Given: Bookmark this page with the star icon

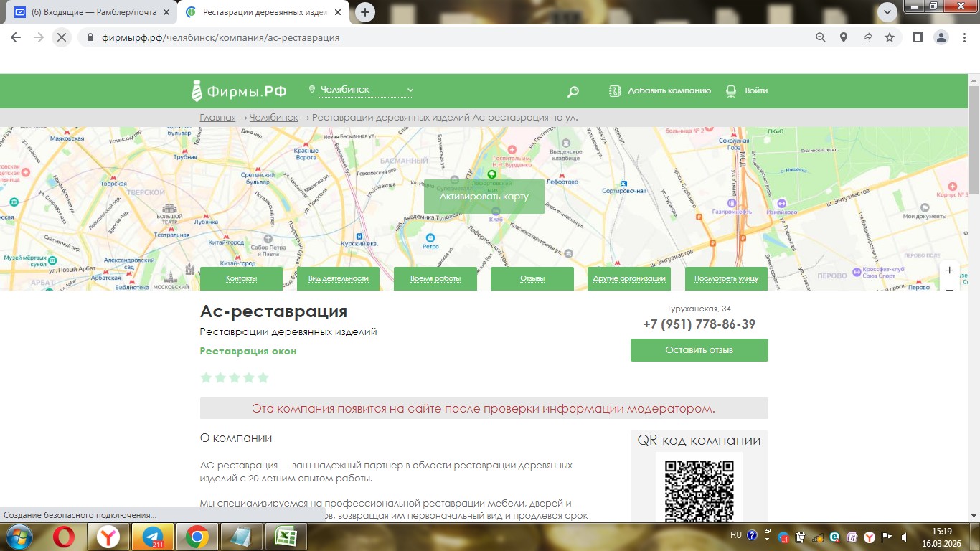Looking at the screenshot, I should (x=890, y=37).
